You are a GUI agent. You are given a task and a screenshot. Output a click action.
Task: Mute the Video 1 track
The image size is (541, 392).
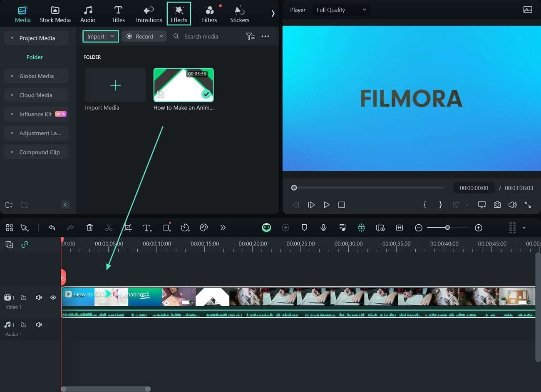[x=39, y=298]
